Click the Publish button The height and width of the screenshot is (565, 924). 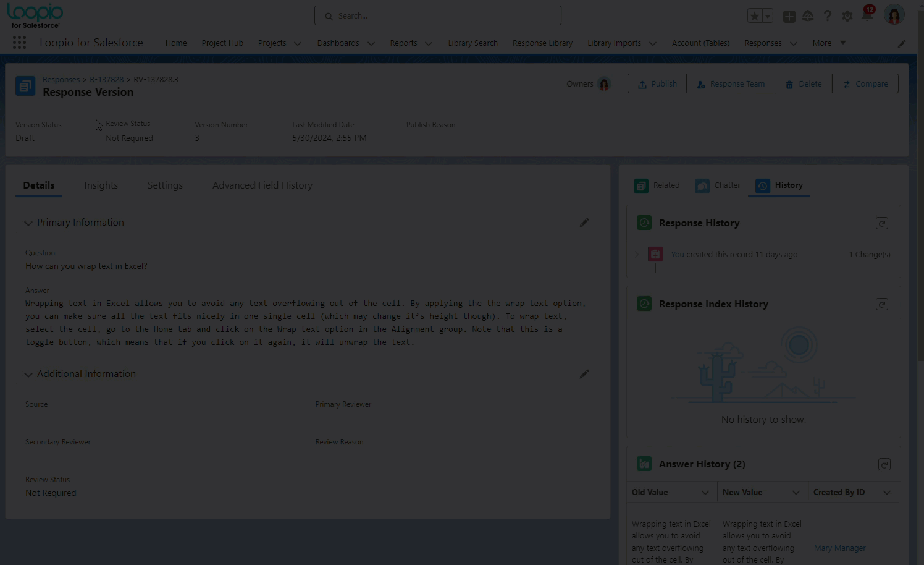tap(657, 84)
